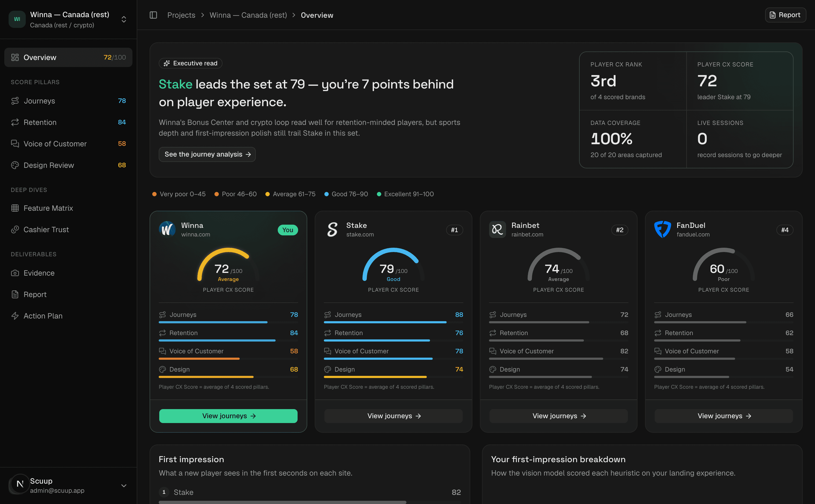This screenshot has width=815, height=504.
Task: Click the Winna project avatar in sidebar
Action: [x=17, y=19]
